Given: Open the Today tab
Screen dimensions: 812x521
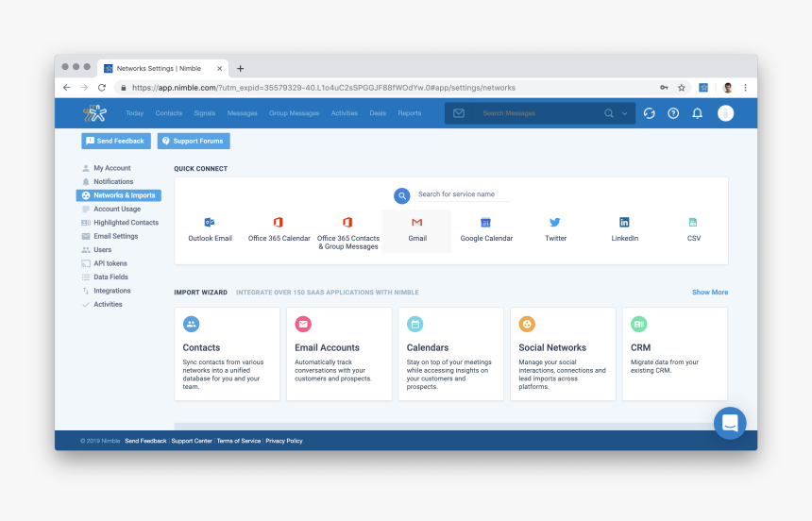Looking at the screenshot, I should pos(135,113).
